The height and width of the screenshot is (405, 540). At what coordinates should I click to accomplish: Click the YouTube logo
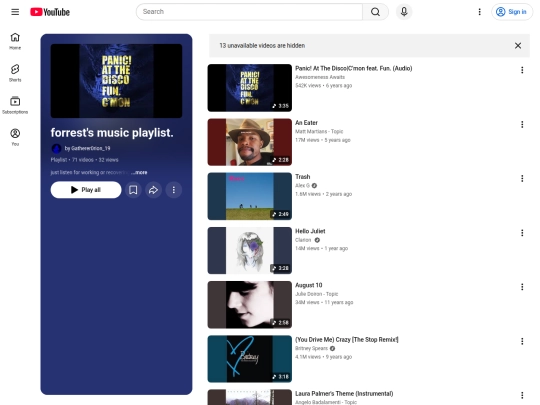(50, 12)
